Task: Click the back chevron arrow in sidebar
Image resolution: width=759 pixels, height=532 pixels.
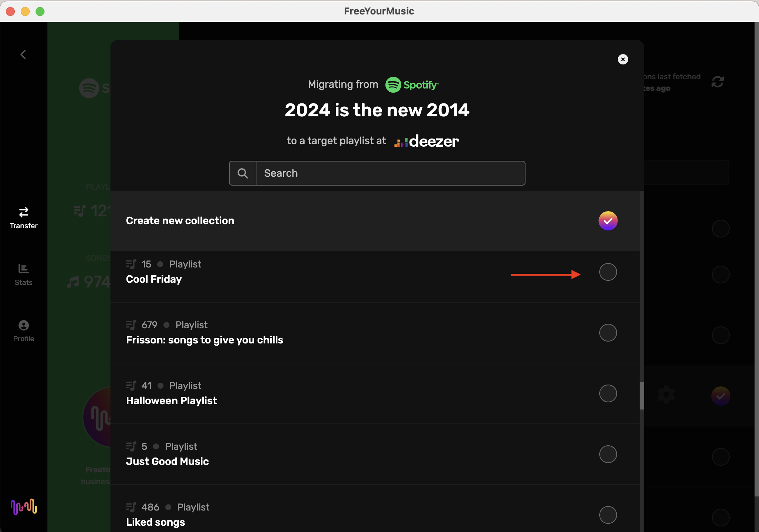Action: click(x=23, y=54)
